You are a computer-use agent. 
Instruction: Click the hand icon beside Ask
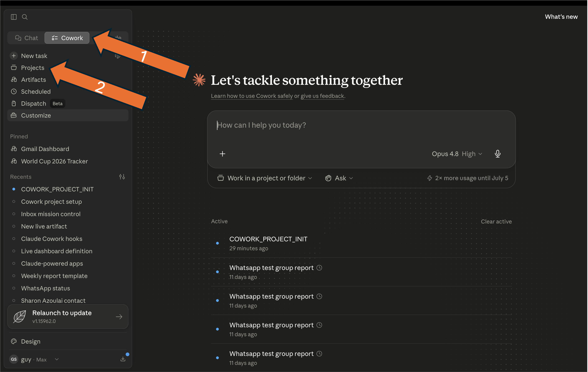click(x=328, y=178)
